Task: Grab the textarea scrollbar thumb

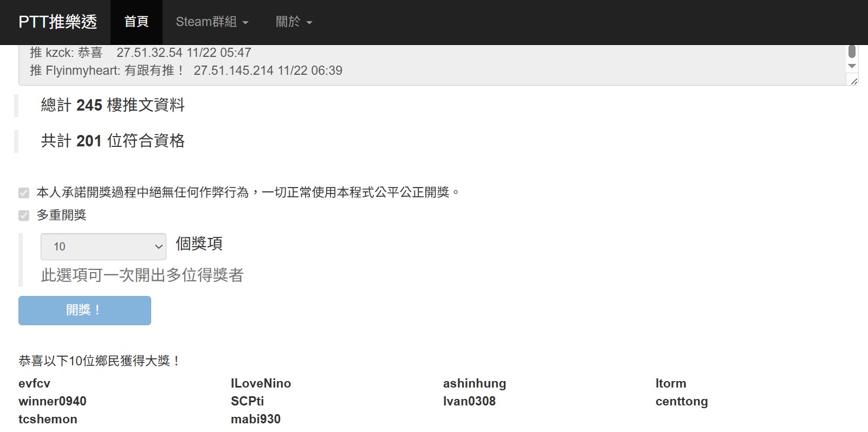Action: coord(852,51)
